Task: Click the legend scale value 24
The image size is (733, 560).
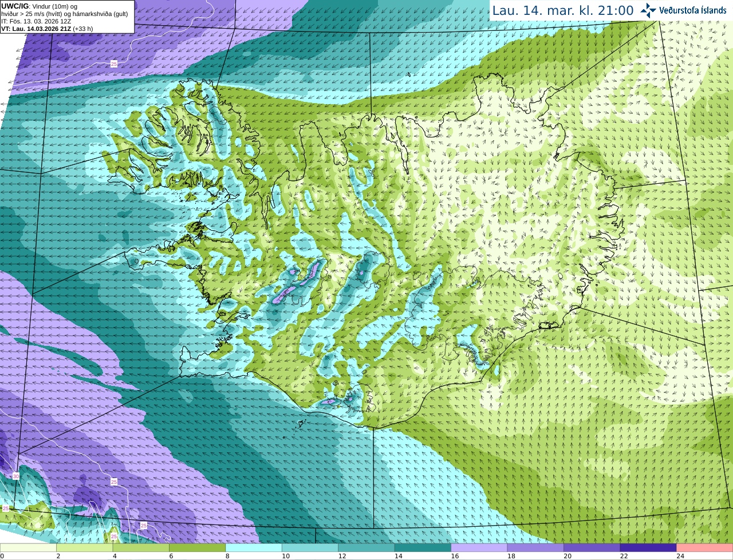Action: (680, 556)
